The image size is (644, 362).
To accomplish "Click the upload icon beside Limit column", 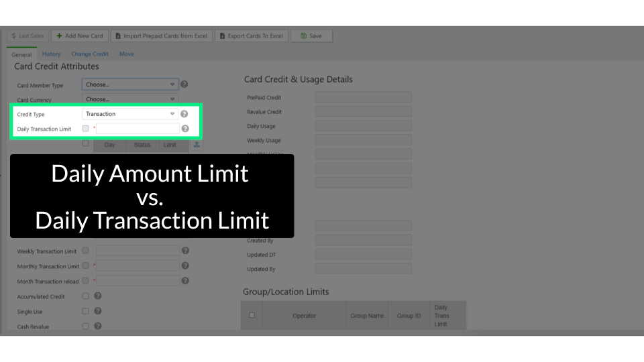I will pyautogui.click(x=197, y=144).
